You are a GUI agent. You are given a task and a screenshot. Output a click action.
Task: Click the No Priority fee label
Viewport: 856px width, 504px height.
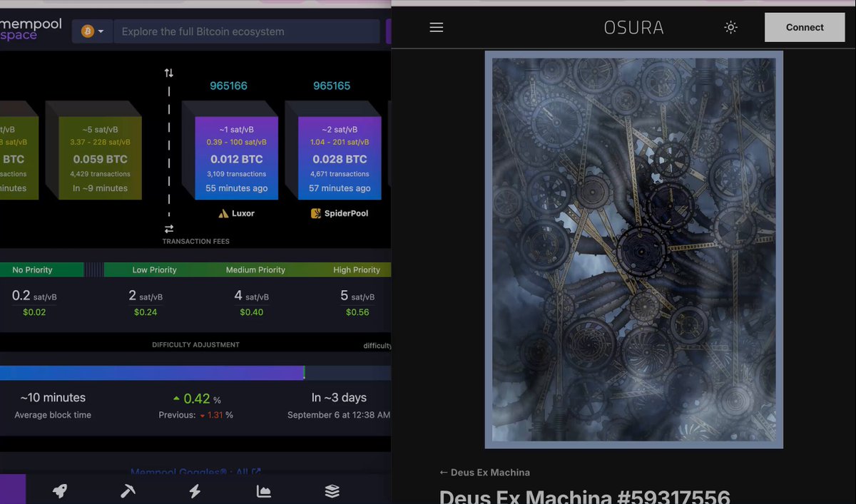(x=34, y=270)
